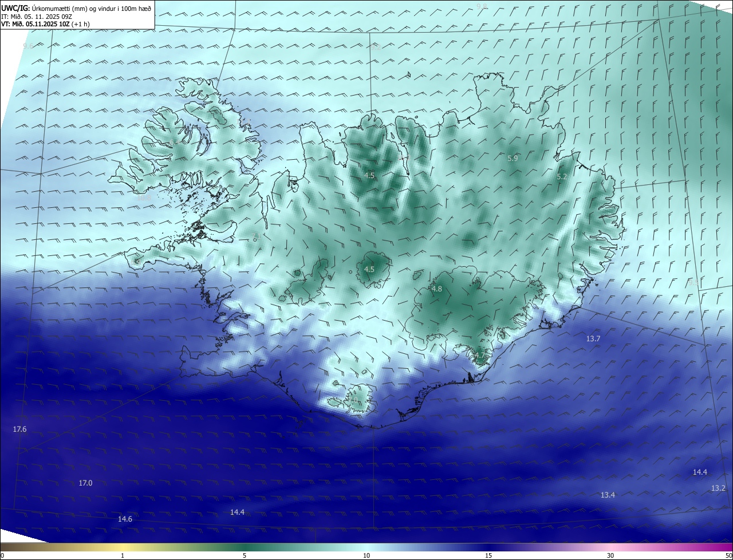This screenshot has height=560, width=733.
Task: Click the "UWC/IG: Úrkomumætti (mm)" title line
Action: pyautogui.click(x=76, y=8)
